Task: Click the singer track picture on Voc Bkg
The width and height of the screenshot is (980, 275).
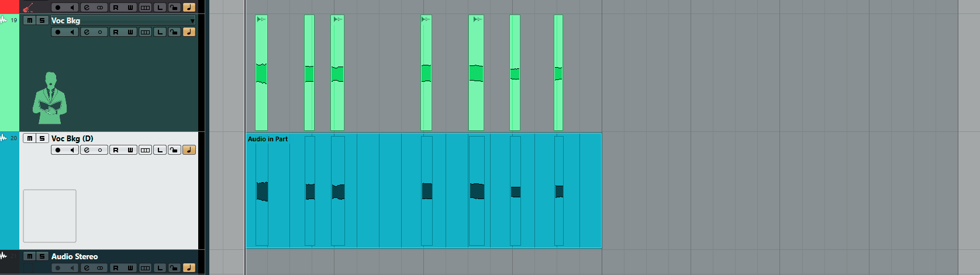Action: (50, 98)
